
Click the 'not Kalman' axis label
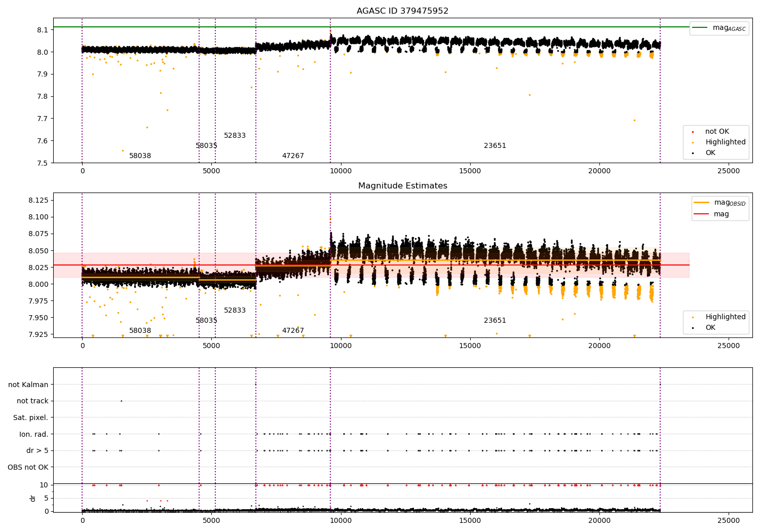point(28,385)
